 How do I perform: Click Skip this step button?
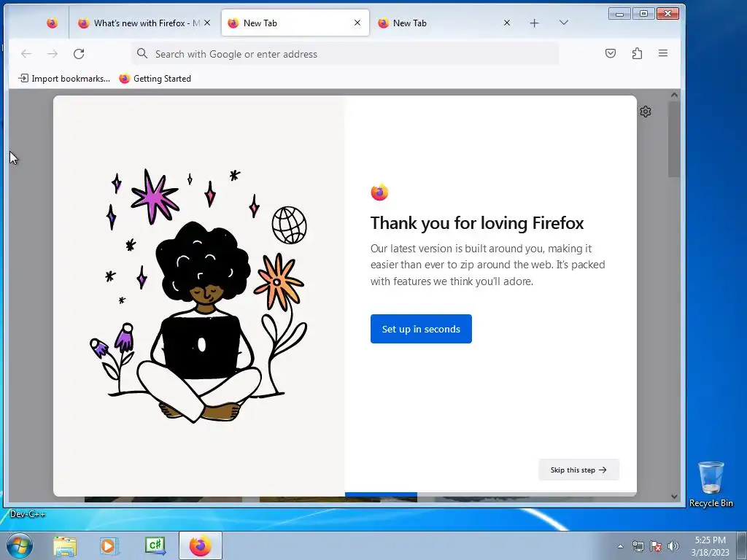click(578, 470)
